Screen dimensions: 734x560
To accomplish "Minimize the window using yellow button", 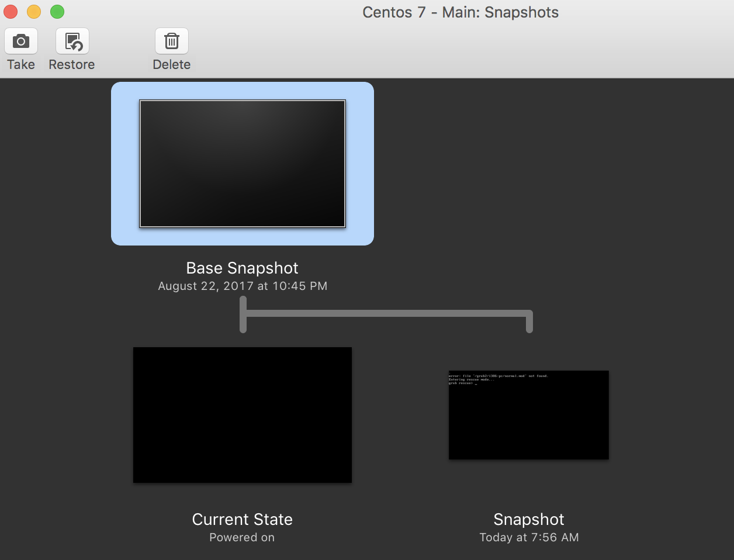I will [x=34, y=12].
